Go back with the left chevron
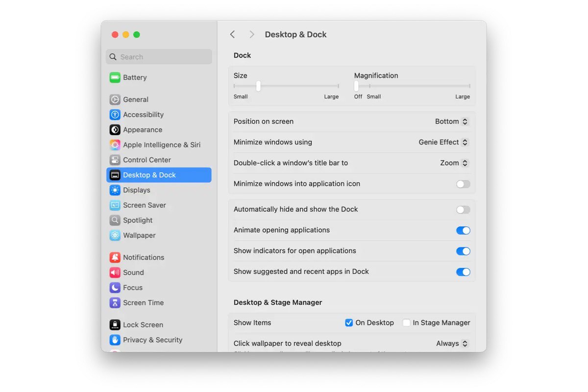This screenshot has height=392, width=588. (x=232, y=34)
